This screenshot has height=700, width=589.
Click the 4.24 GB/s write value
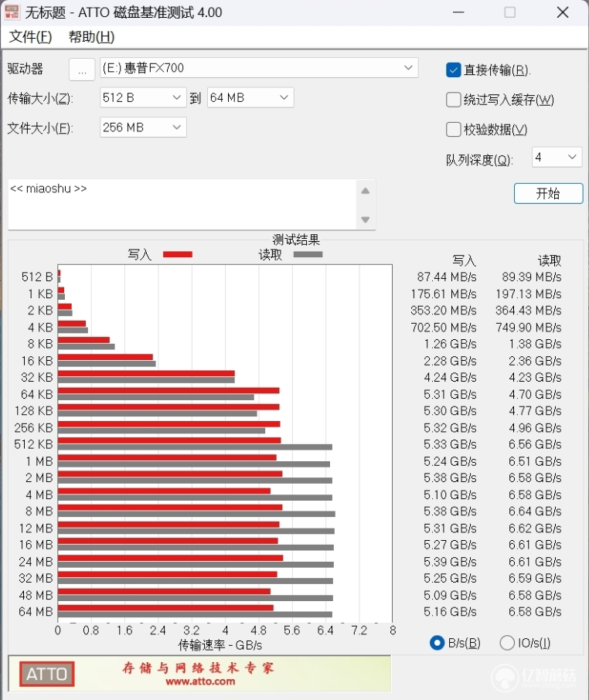point(450,378)
